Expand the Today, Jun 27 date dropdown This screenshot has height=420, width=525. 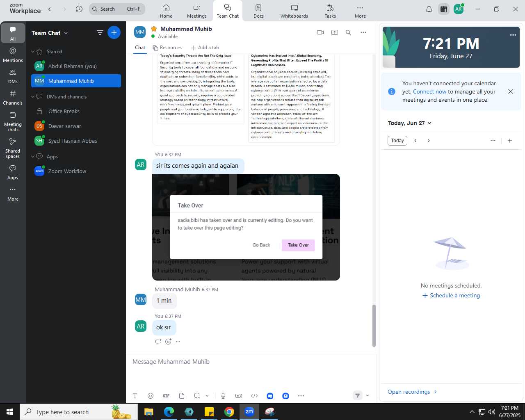pos(410,123)
